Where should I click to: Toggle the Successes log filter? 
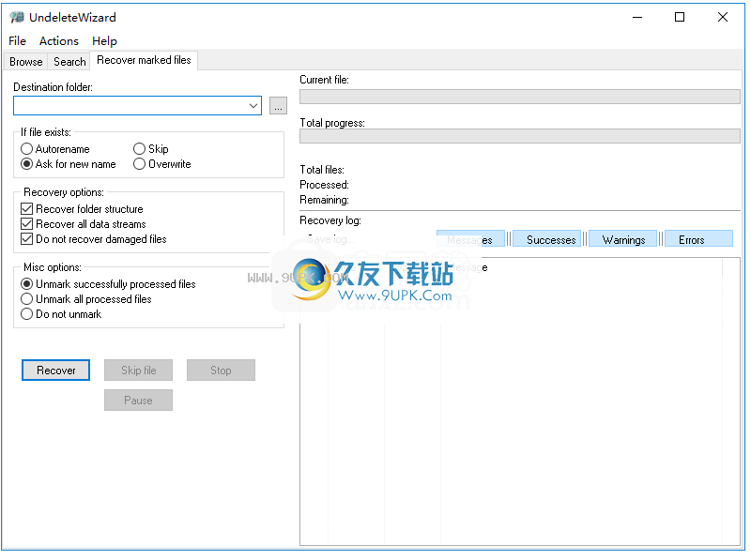(x=546, y=239)
